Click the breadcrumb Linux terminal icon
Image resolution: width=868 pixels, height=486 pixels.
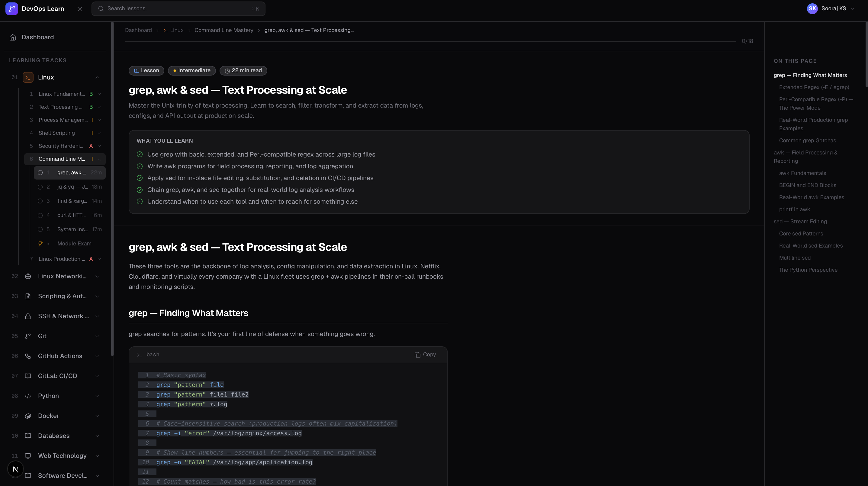click(x=166, y=30)
